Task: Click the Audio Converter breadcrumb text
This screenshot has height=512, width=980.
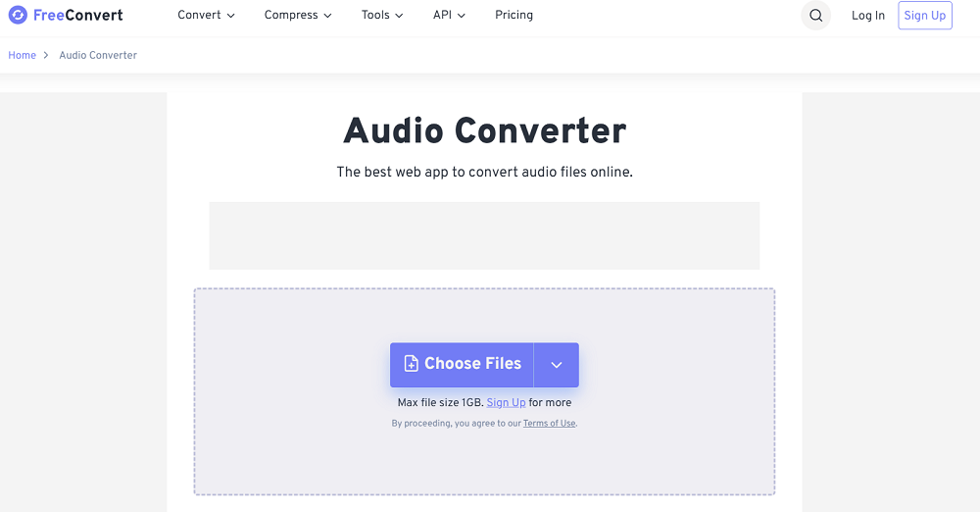Action: [98, 55]
